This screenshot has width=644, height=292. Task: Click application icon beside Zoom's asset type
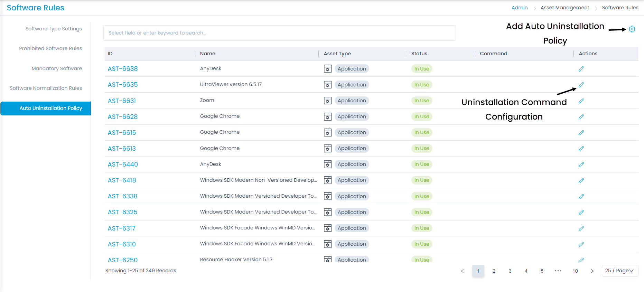328,101
